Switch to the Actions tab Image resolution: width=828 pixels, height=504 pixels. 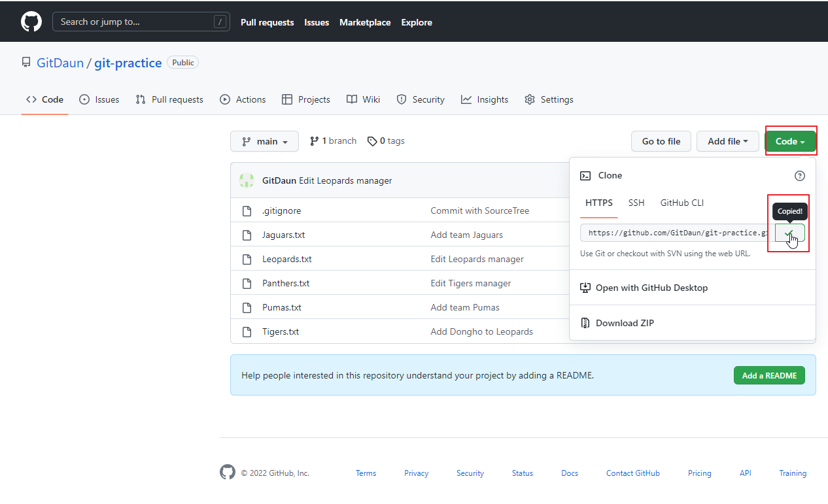coord(243,99)
